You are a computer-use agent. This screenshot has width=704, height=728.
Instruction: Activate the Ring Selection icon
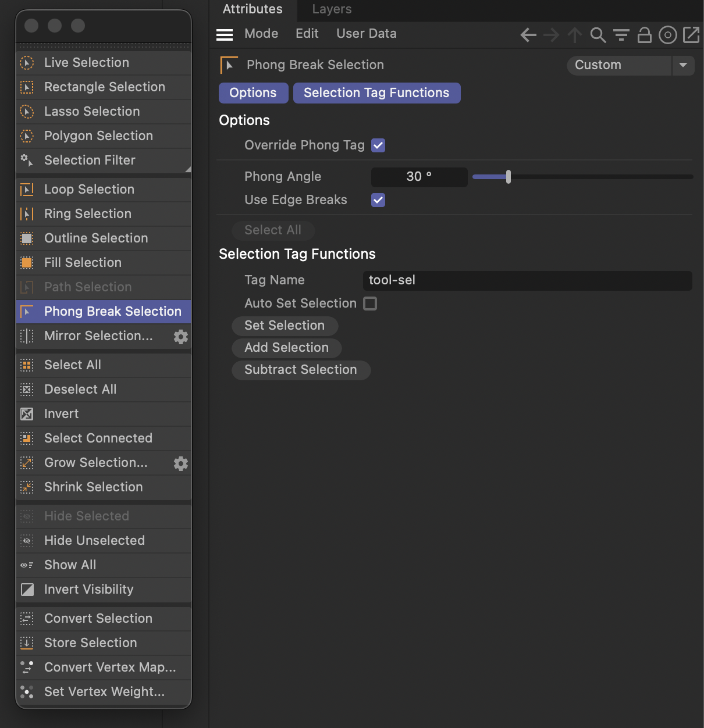click(x=27, y=214)
